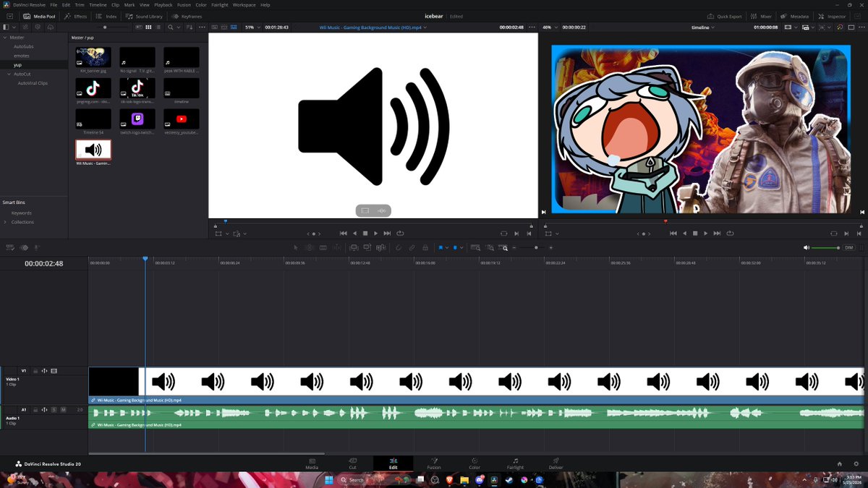
Task: Select the twitch logo clip thumbnail
Action: coord(137,119)
